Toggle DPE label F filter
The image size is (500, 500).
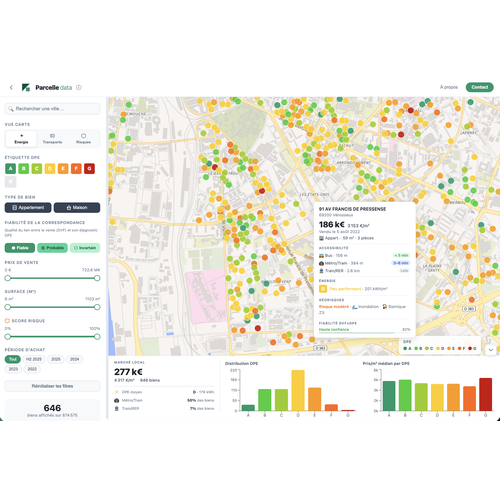[x=76, y=169]
